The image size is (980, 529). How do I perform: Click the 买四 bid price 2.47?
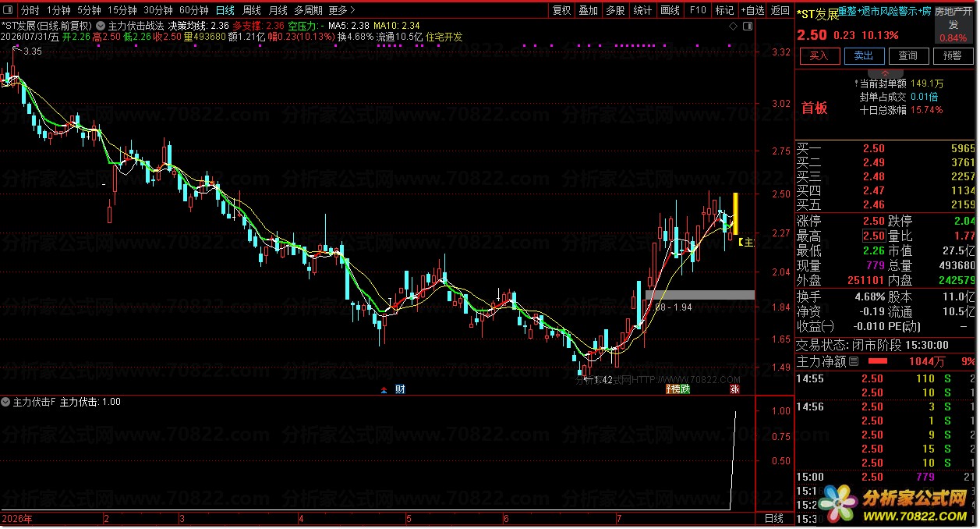874,190
